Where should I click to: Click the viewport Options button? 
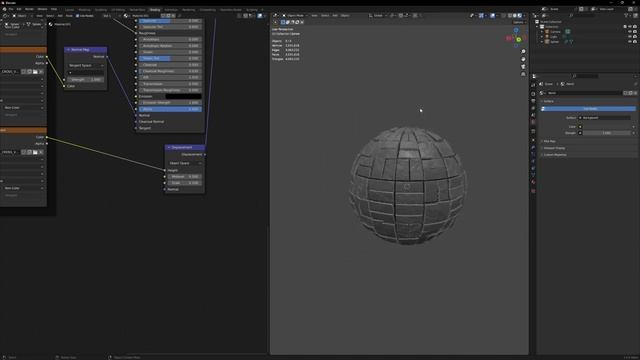pos(519,22)
